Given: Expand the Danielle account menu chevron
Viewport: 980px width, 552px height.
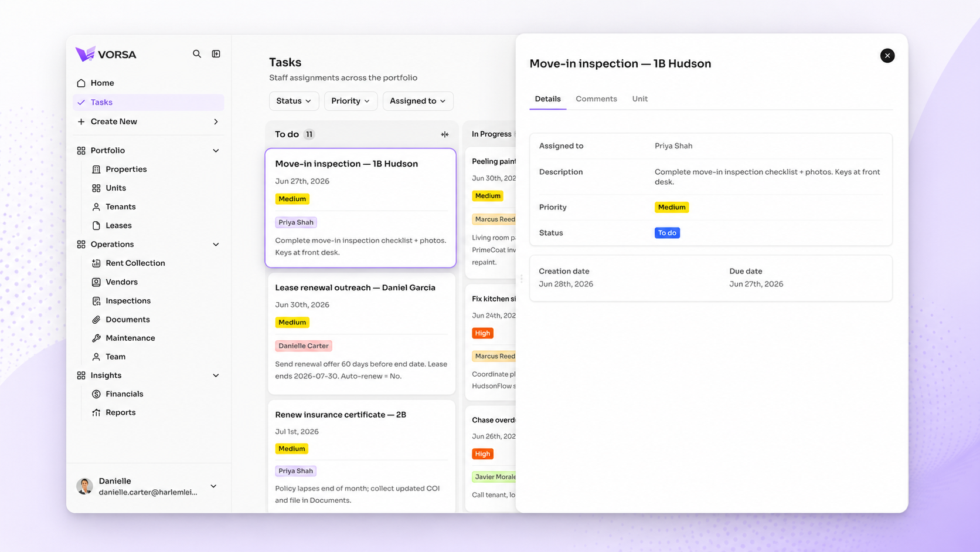Looking at the screenshot, I should [x=213, y=486].
